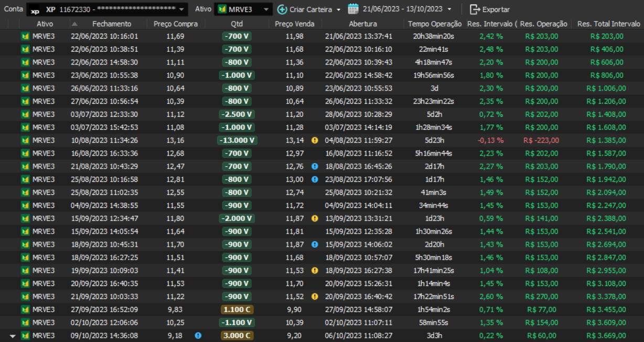Click the blue info icon on the 21/08/2023 row
The width and height of the screenshot is (644, 342).
click(315, 167)
